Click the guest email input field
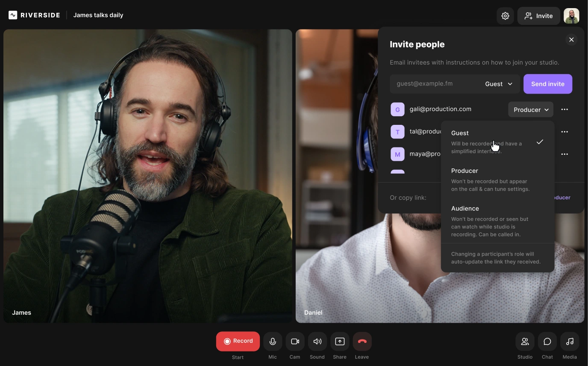This screenshot has height=366, width=588. [435, 84]
